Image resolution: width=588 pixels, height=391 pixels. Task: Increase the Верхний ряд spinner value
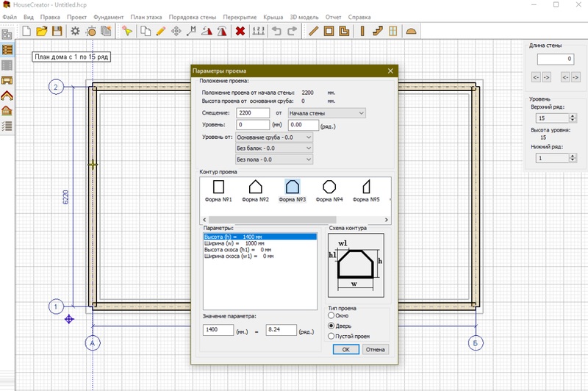tap(573, 116)
